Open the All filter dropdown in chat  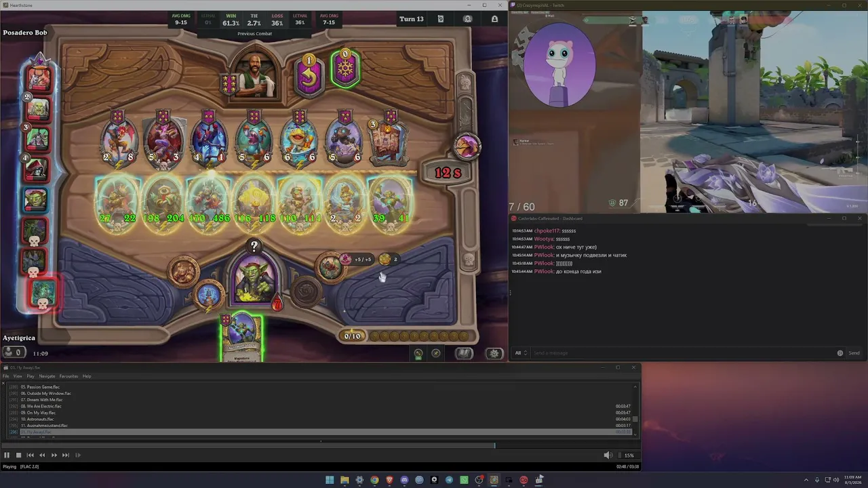coord(521,353)
